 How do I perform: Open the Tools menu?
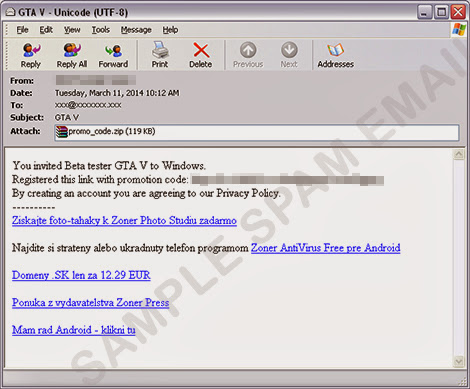click(x=101, y=30)
